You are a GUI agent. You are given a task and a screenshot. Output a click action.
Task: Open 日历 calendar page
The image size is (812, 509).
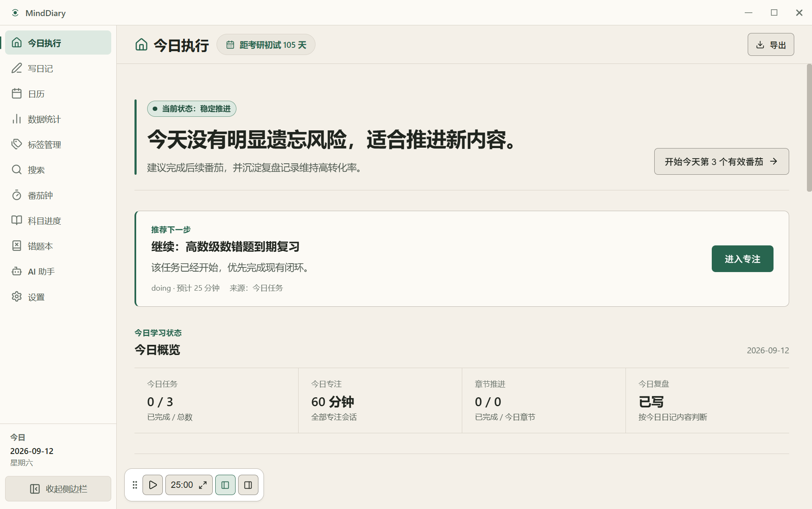(x=58, y=94)
